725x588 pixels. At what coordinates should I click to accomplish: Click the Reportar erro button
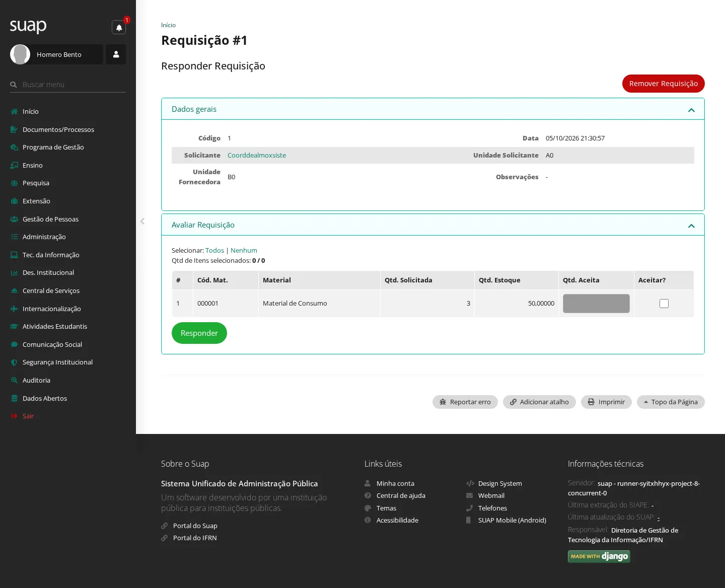click(465, 402)
